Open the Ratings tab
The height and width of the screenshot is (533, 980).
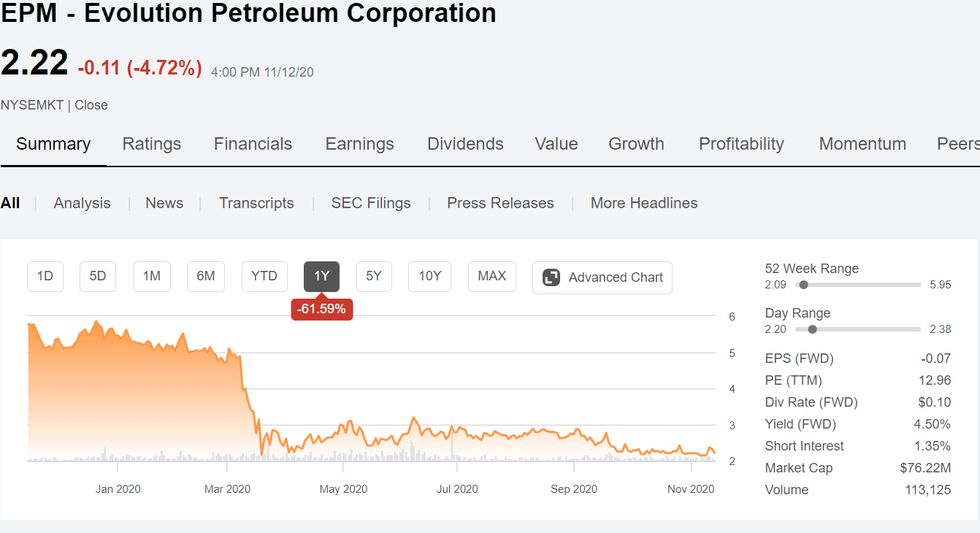click(152, 144)
